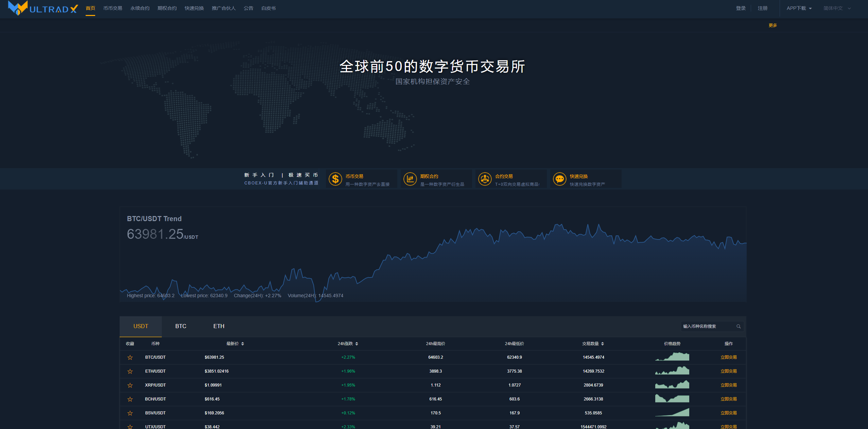Switch to the BTC market tab
The image size is (868, 429).
[180, 326]
